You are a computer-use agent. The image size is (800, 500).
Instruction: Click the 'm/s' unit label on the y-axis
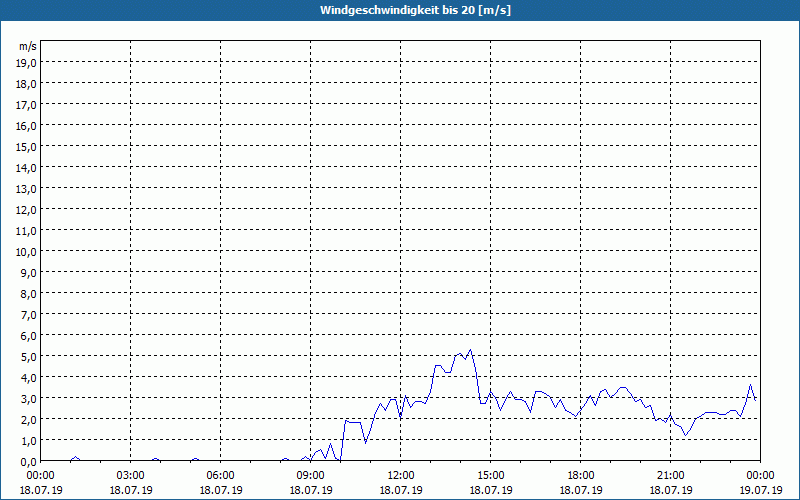[x=27, y=46]
